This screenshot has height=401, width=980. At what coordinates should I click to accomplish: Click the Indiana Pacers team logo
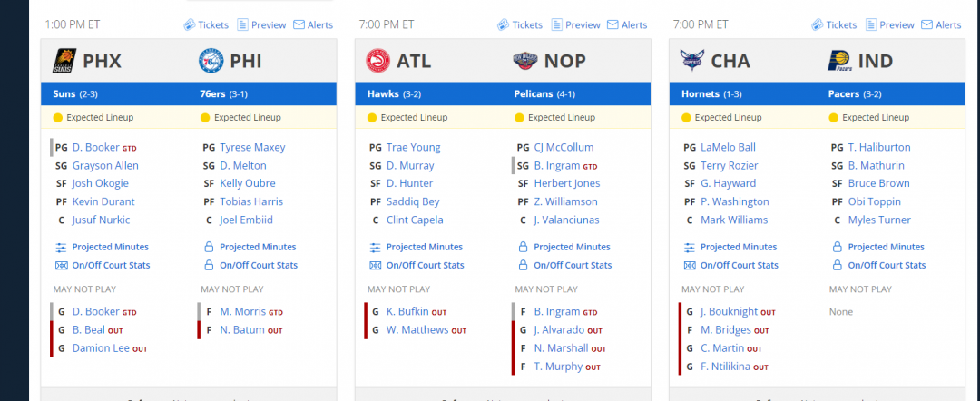pos(838,61)
